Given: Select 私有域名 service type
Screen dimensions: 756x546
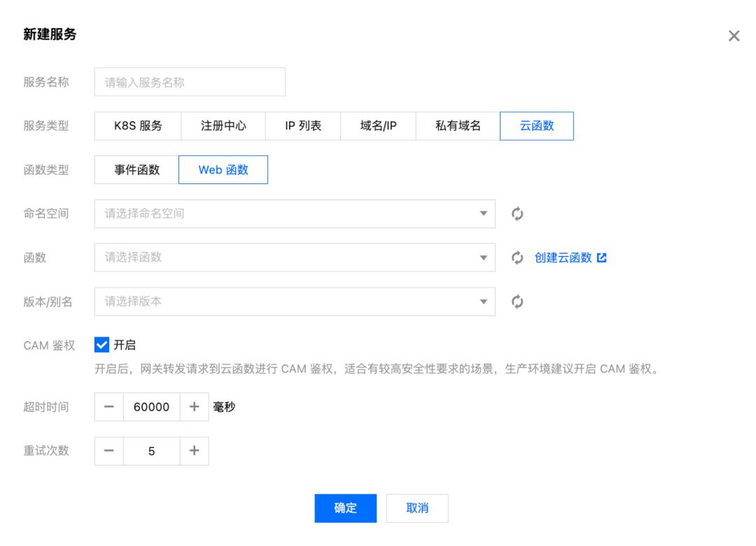Looking at the screenshot, I should point(458,126).
